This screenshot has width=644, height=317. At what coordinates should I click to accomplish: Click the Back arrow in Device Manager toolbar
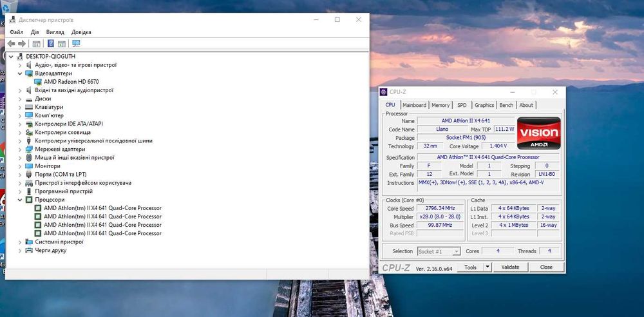pyautogui.click(x=11, y=44)
